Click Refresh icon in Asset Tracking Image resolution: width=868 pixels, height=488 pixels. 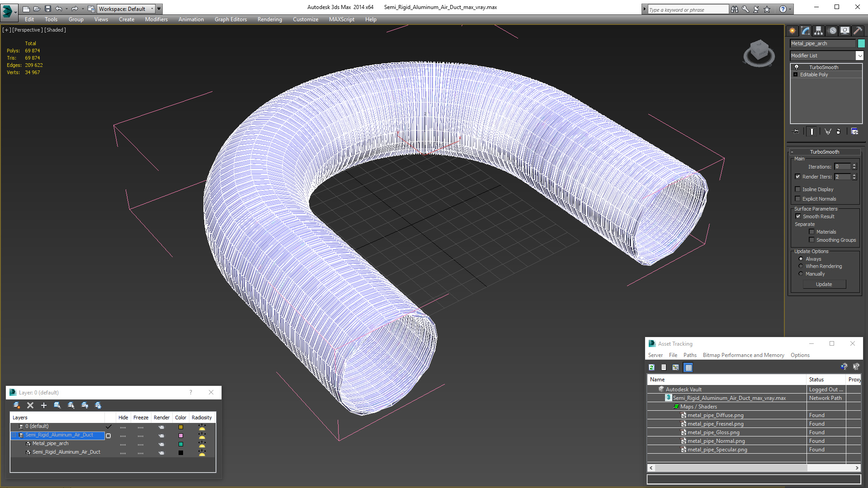tap(651, 367)
